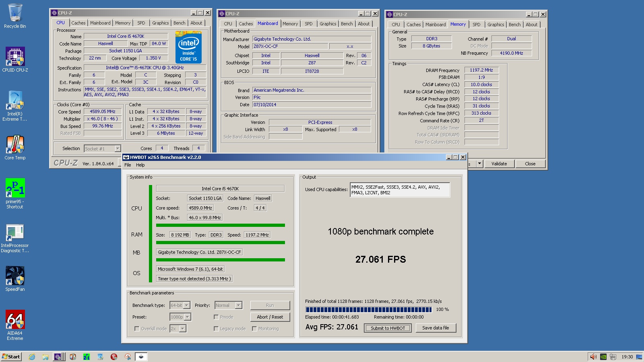Viewport: 644px width, 362px height.
Task: Toggle the Overkill mode checkbox
Action: pos(137,329)
